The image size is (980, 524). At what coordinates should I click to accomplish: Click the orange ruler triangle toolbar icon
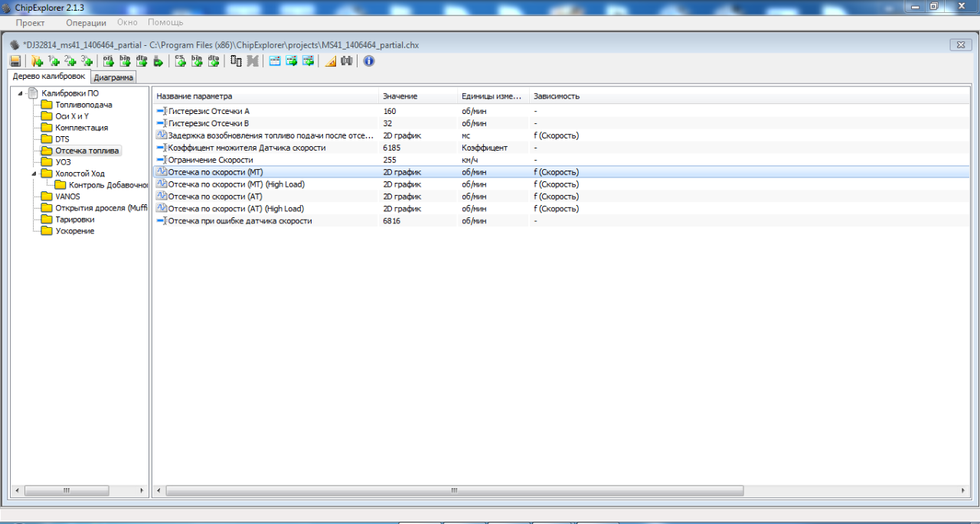point(331,61)
